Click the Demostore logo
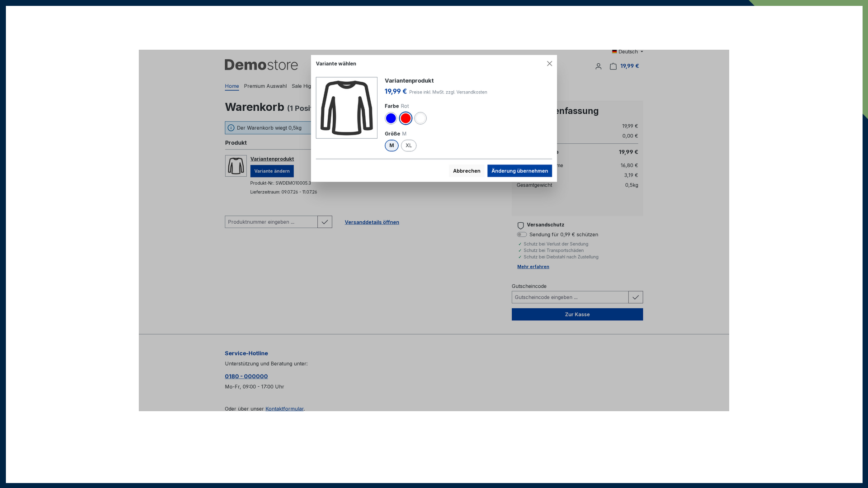Viewport: 868px width, 488px height. 261,65
